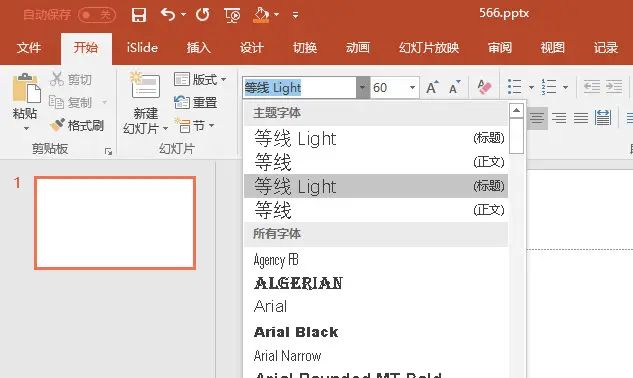The width and height of the screenshot is (633, 378).
Task: Select slide 1 thumbnail
Action: 115,223
